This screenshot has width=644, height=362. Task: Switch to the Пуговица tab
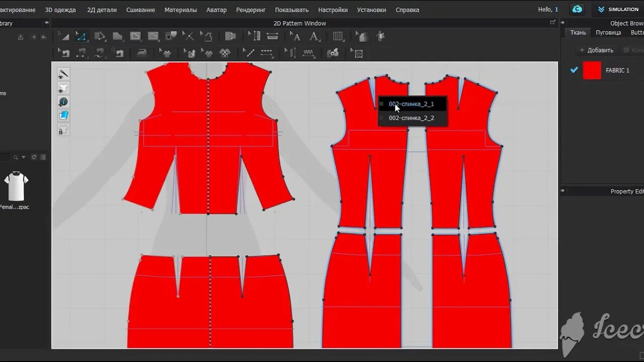click(x=608, y=32)
